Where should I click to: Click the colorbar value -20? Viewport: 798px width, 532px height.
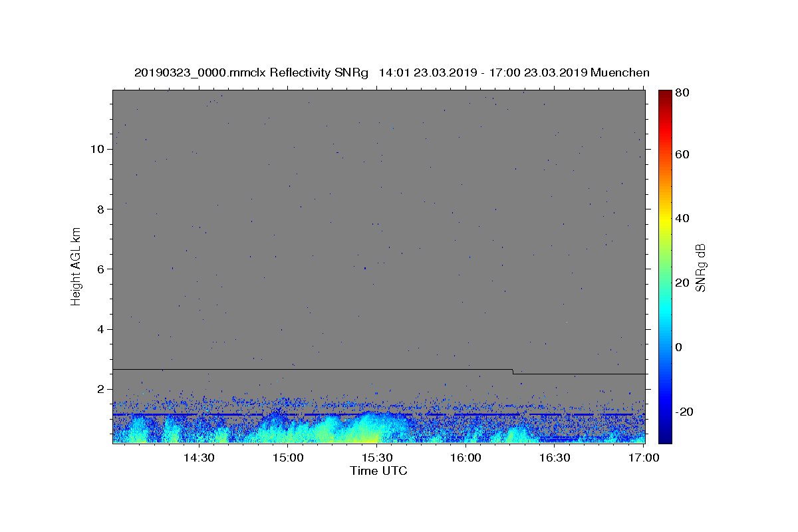[684, 412]
